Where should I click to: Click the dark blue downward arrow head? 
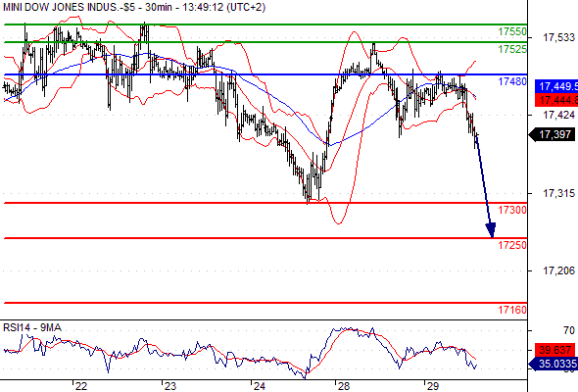[x=491, y=230]
